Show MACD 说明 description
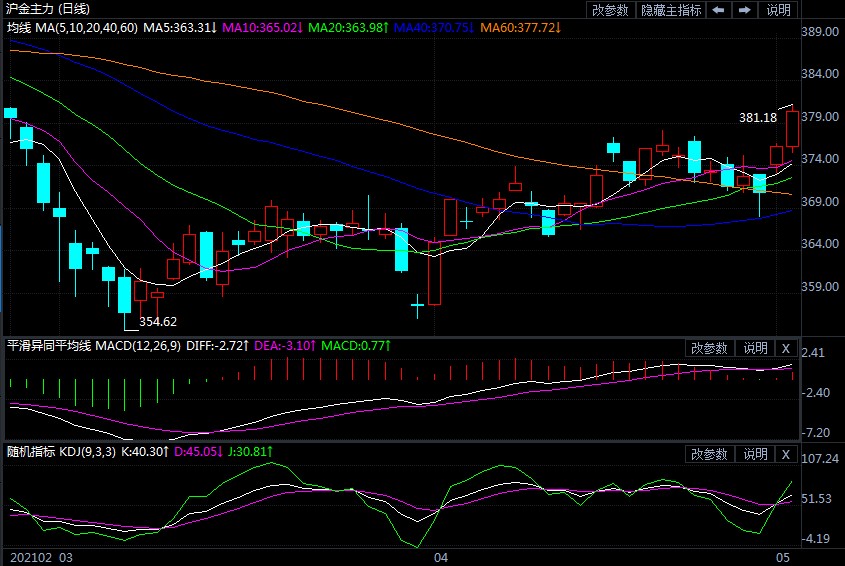The width and height of the screenshot is (845, 566). click(754, 348)
